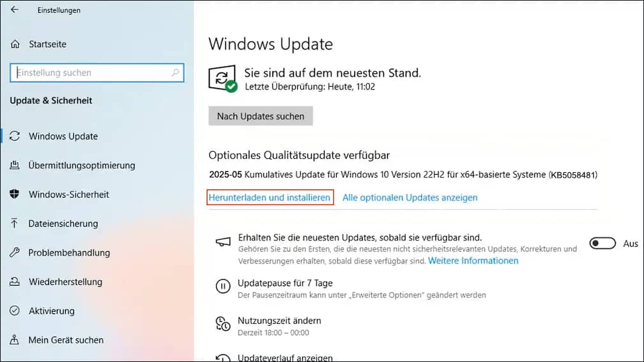Follow the Weitere Informationen link
This screenshot has width=644, height=362.
(473, 261)
